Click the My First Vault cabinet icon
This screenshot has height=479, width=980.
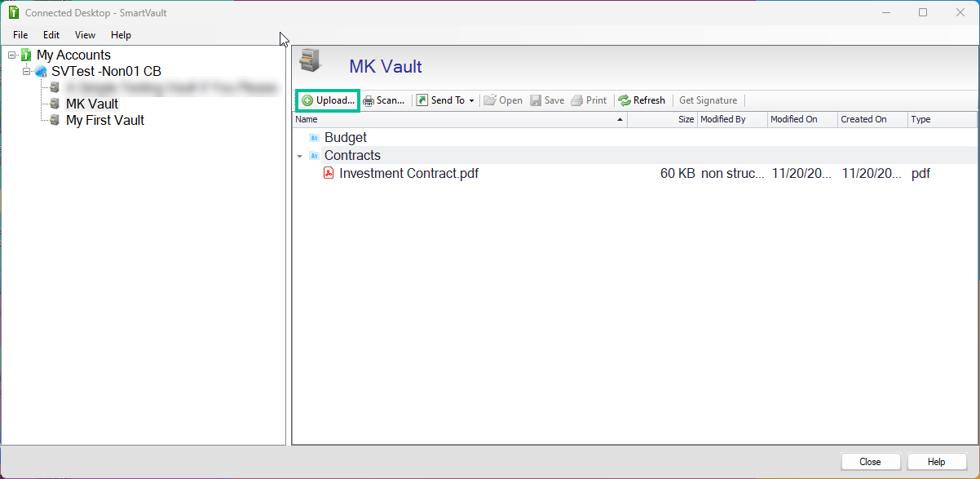click(x=55, y=120)
